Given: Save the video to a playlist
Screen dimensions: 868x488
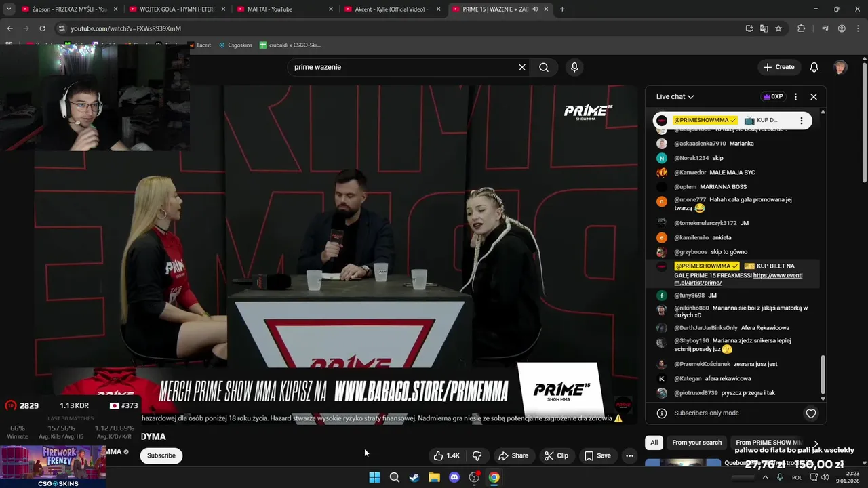Looking at the screenshot, I should 597,455.
